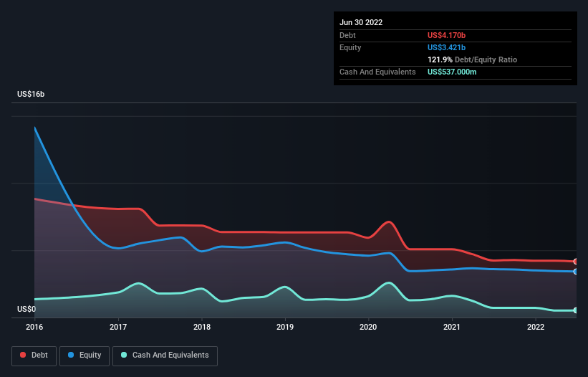588x377 pixels.
Task: Click the 2019 x-axis label
Action: point(285,327)
